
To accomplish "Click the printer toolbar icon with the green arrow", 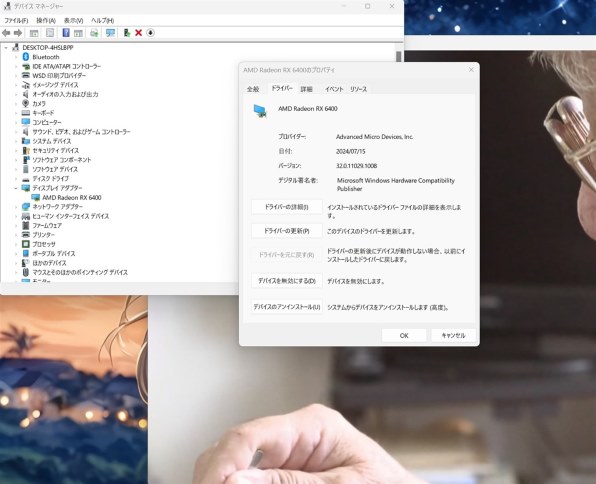I will [94, 33].
